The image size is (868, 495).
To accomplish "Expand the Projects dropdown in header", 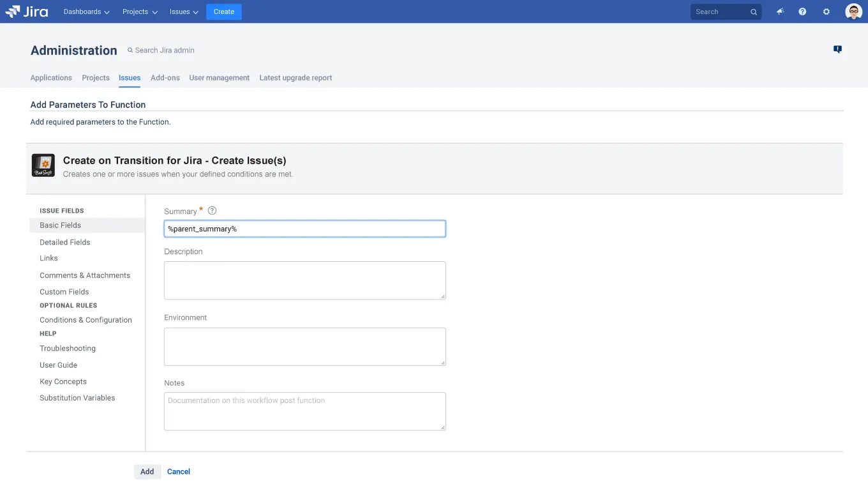I will click(x=140, y=11).
